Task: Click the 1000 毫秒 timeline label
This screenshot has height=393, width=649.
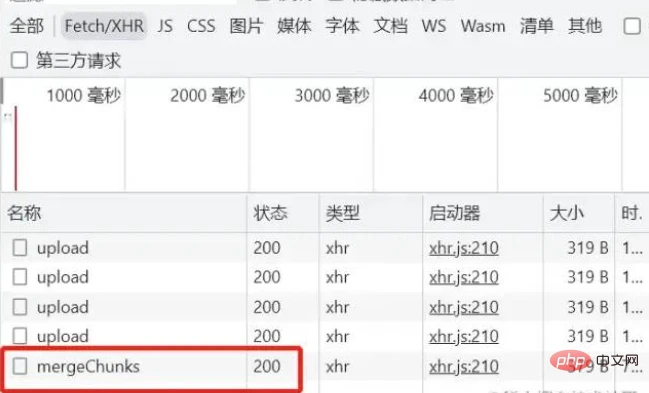Action: 83,96
